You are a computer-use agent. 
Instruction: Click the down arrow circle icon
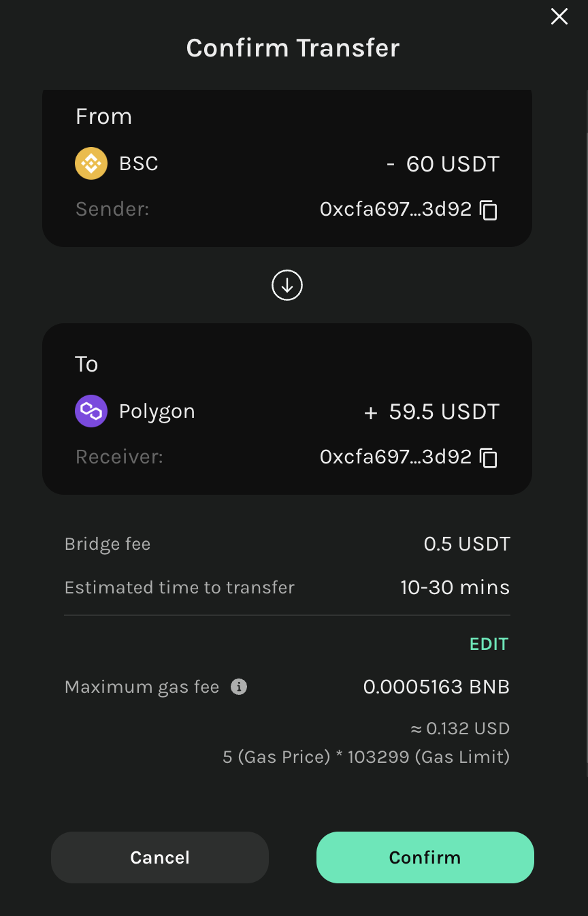(287, 286)
